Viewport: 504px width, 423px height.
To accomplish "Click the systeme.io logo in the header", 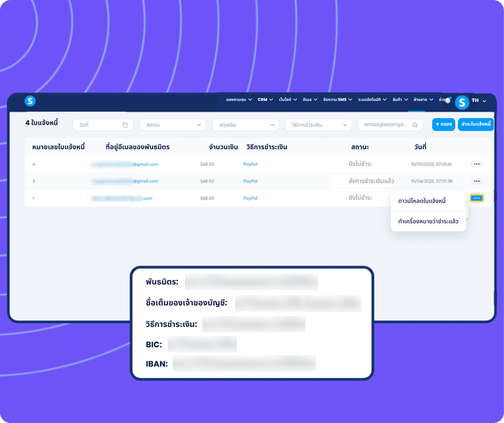I will pyautogui.click(x=30, y=101).
